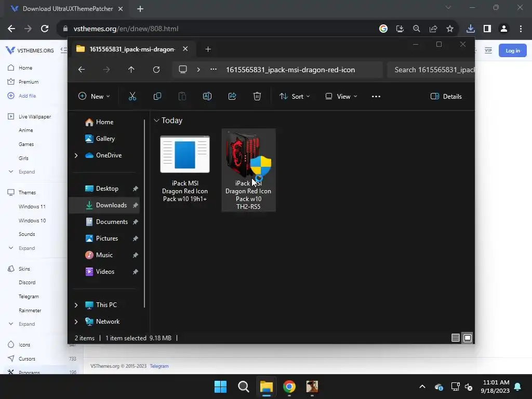Expand OneDrive in navigation pane
The image size is (532, 399).
coord(76,155)
